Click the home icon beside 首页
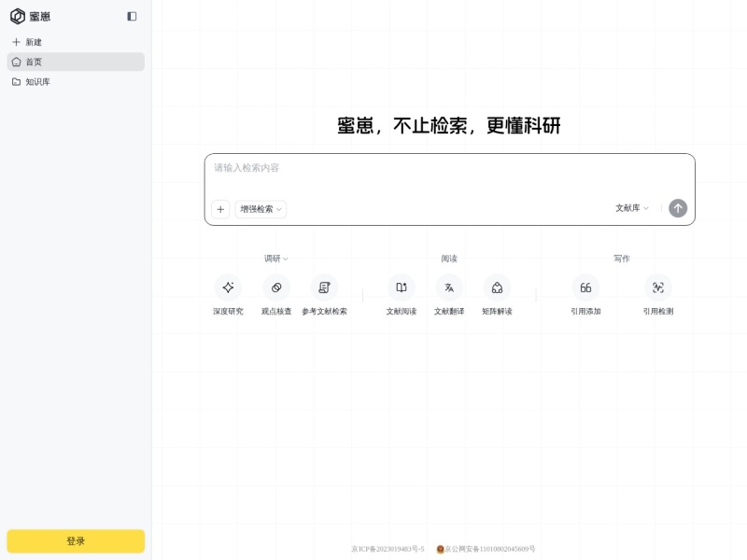747x560 pixels. [17, 62]
